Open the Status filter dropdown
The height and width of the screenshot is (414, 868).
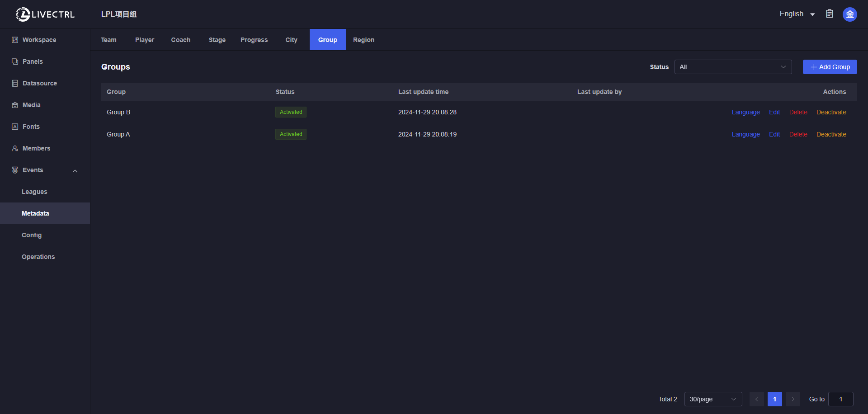pos(732,67)
